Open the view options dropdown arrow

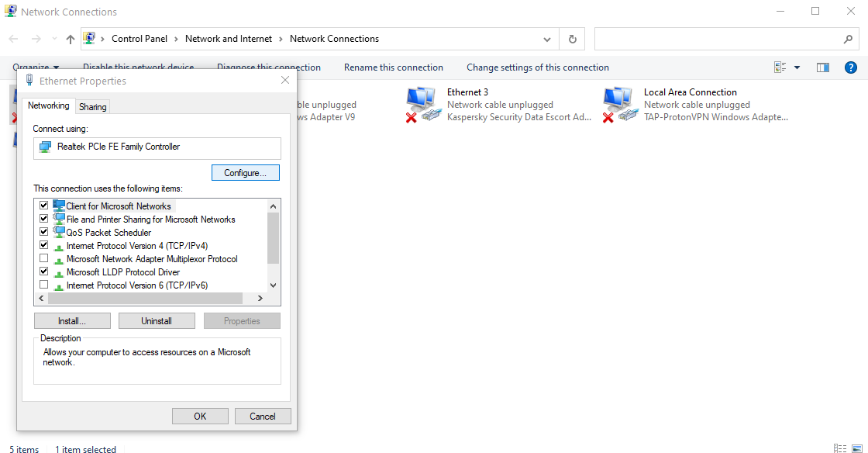click(797, 67)
